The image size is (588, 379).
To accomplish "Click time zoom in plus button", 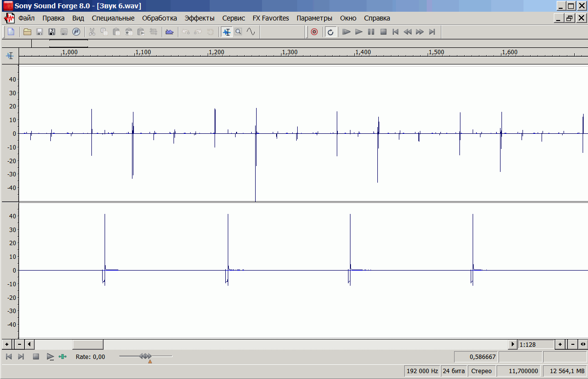I will [561, 344].
